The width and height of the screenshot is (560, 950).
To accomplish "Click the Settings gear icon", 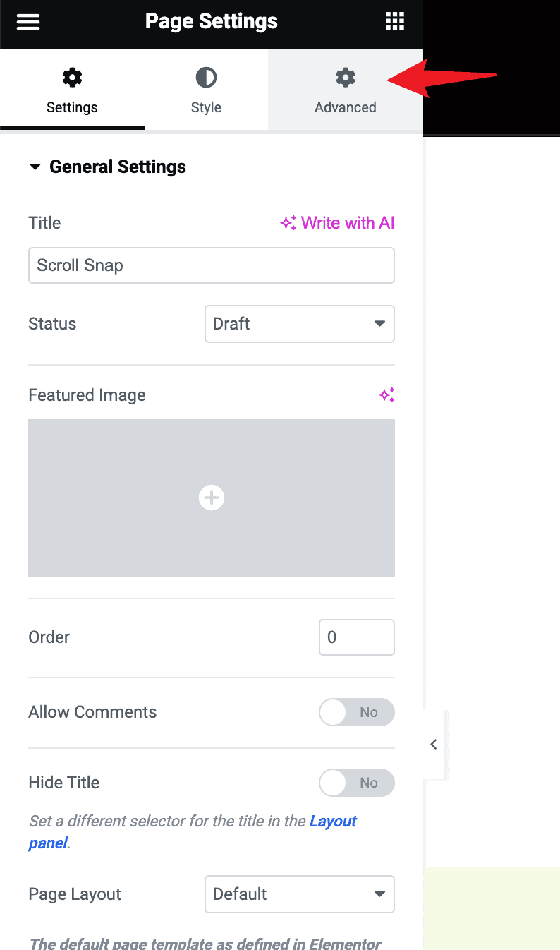I will point(72,78).
